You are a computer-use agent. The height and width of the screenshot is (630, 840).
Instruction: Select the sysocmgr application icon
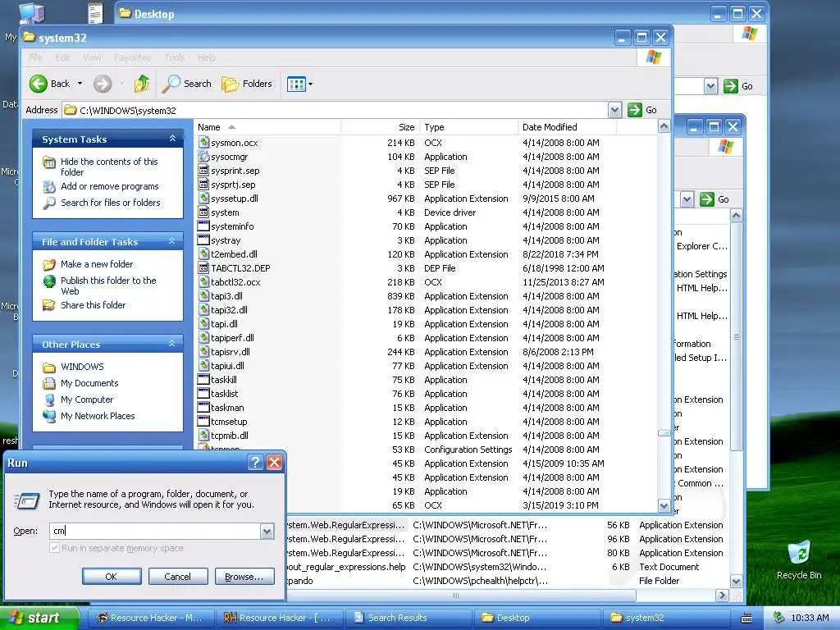203,157
